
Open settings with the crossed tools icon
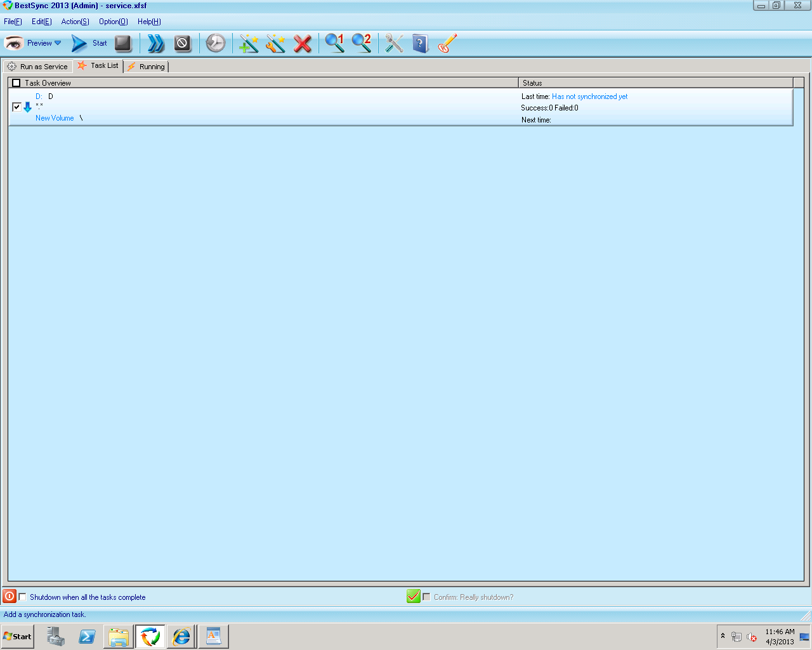click(394, 43)
